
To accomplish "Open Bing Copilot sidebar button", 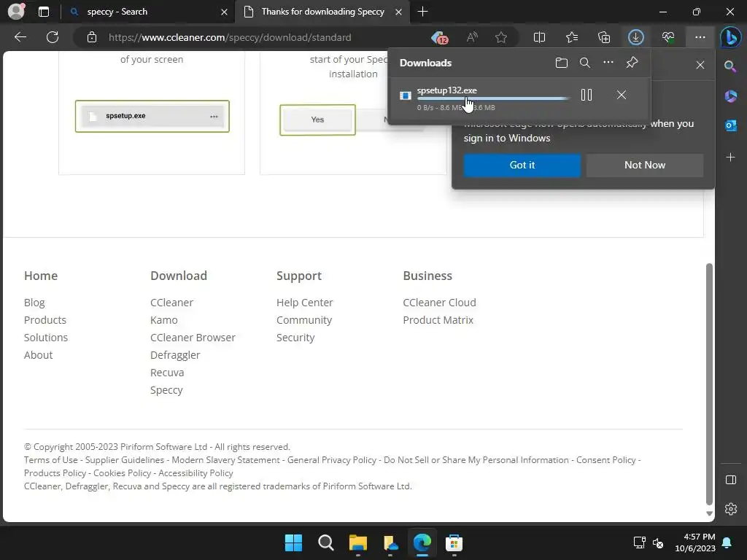I will point(730,37).
